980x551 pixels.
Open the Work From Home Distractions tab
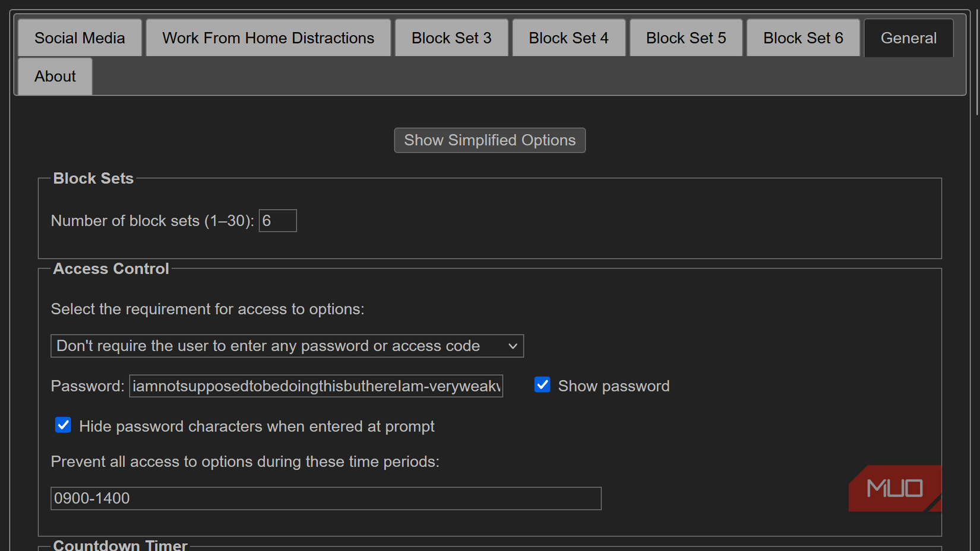tap(268, 37)
